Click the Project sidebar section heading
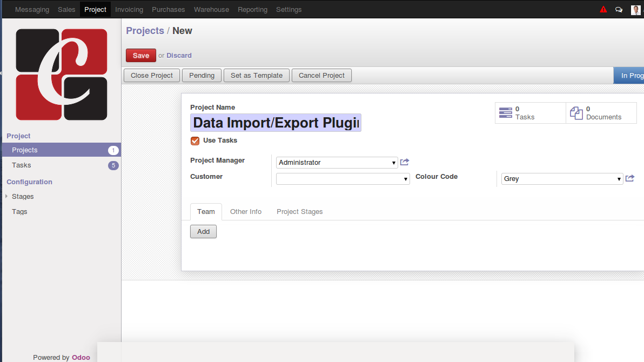The height and width of the screenshot is (362, 644). 18,136
